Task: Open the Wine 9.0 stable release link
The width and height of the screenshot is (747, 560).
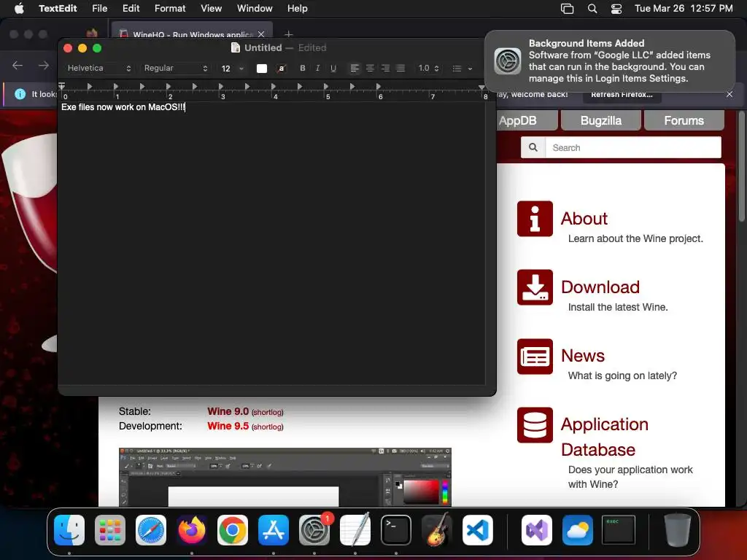Action: (x=228, y=411)
